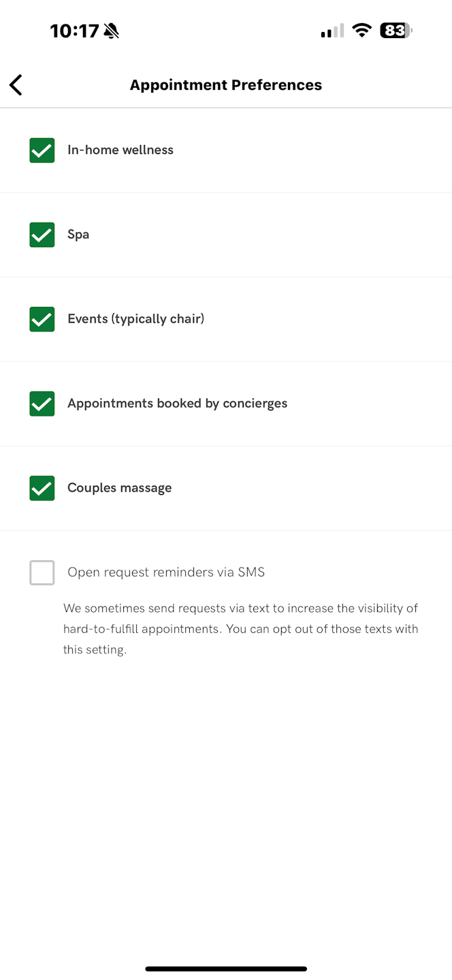Click 'Appointments booked by concierges' label text
452x980 pixels.
(x=178, y=404)
